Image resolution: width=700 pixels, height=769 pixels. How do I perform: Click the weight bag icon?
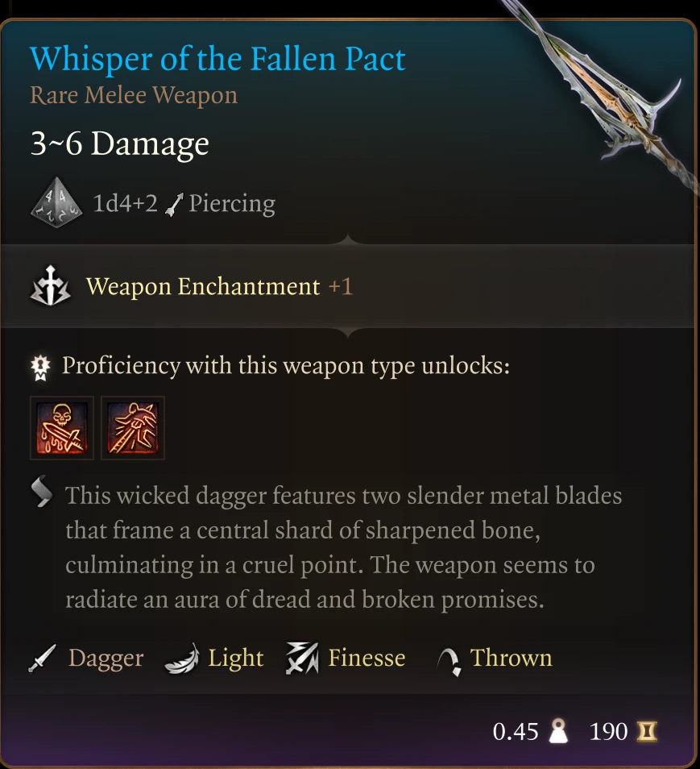click(x=558, y=731)
